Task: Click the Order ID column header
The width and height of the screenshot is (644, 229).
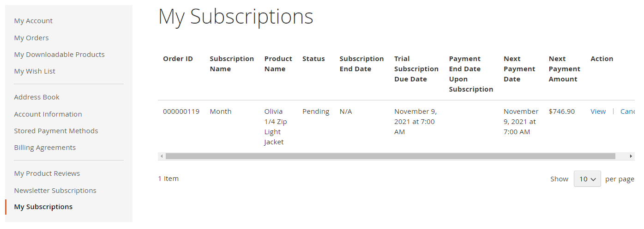Action: point(178,59)
